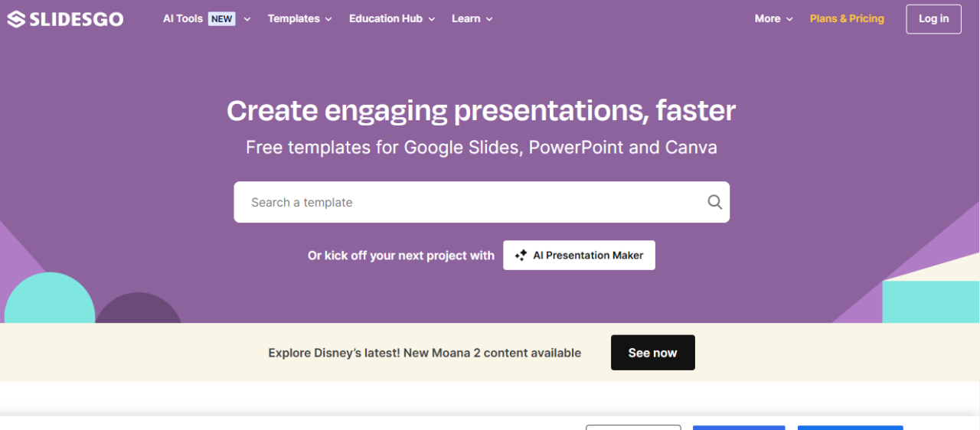Open the Education Hub menu
Viewport: 980px width, 430px height.
[x=392, y=19]
